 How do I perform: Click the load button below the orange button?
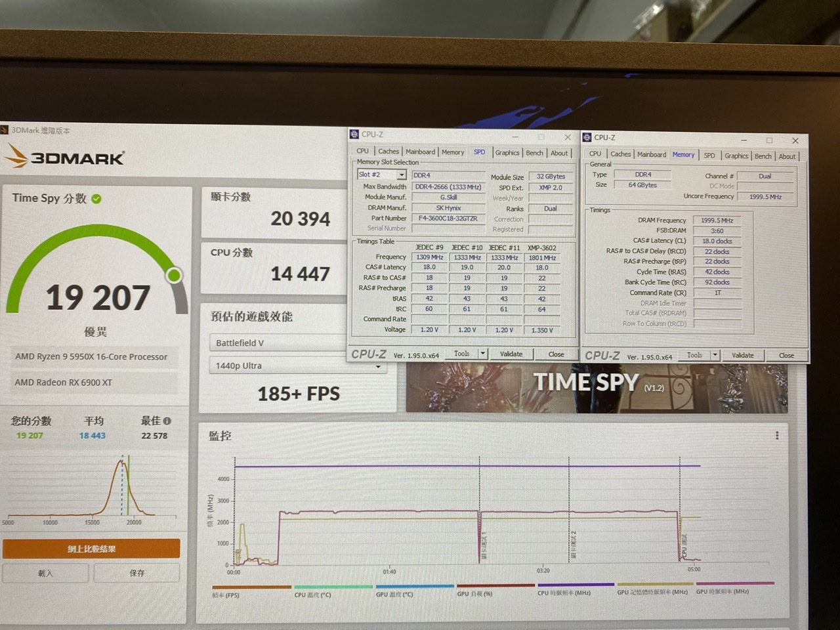45,573
